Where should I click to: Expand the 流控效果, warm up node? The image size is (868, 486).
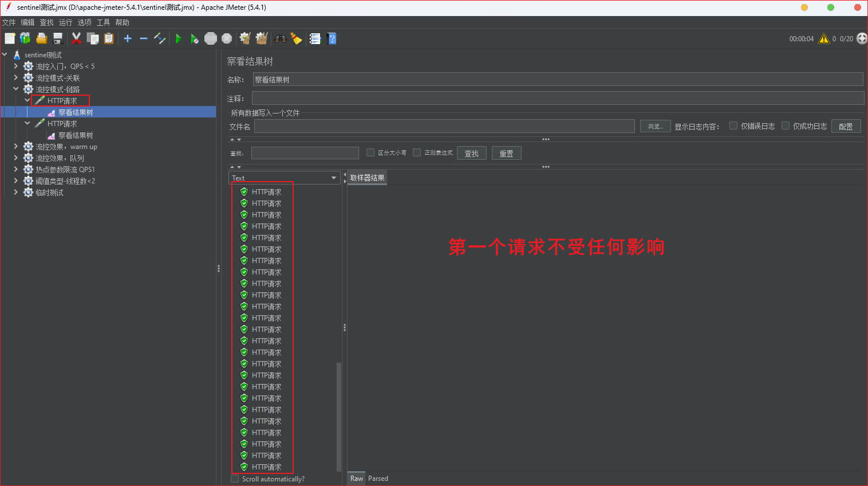(x=15, y=146)
